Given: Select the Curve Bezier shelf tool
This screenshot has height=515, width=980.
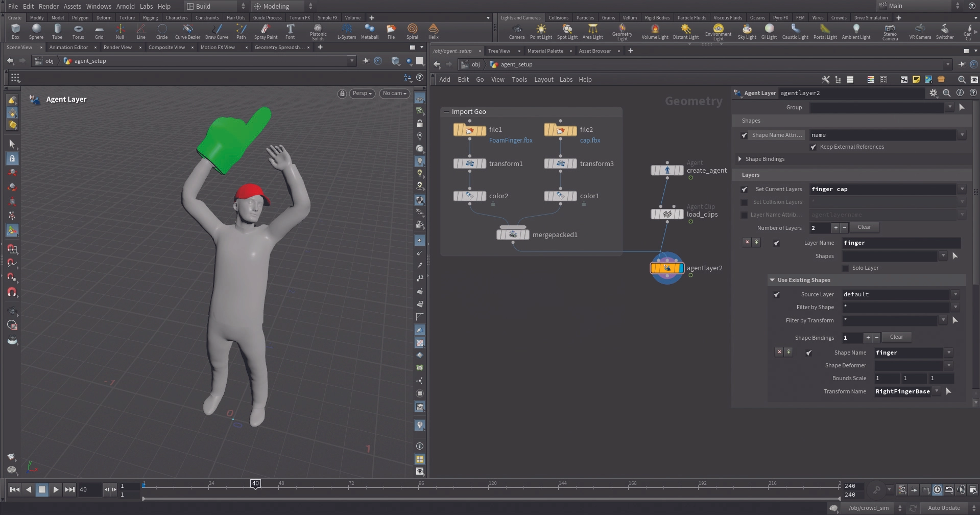Looking at the screenshot, I should [x=187, y=32].
